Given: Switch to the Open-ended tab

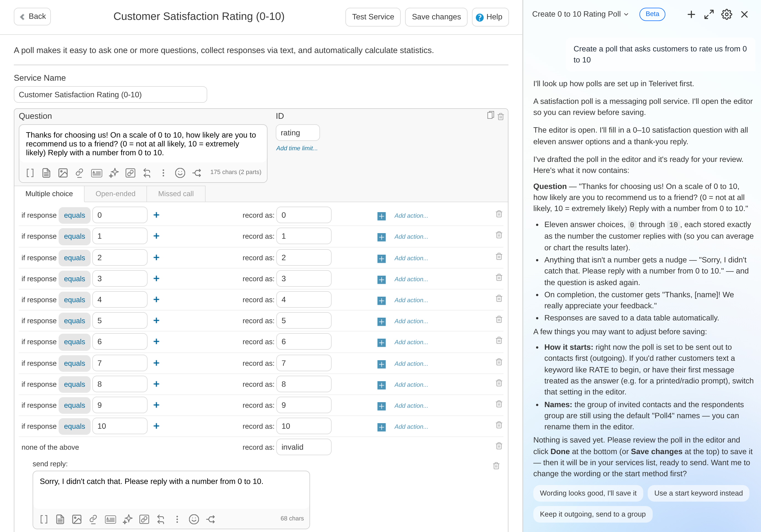Looking at the screenshot, I should (115, 194).
